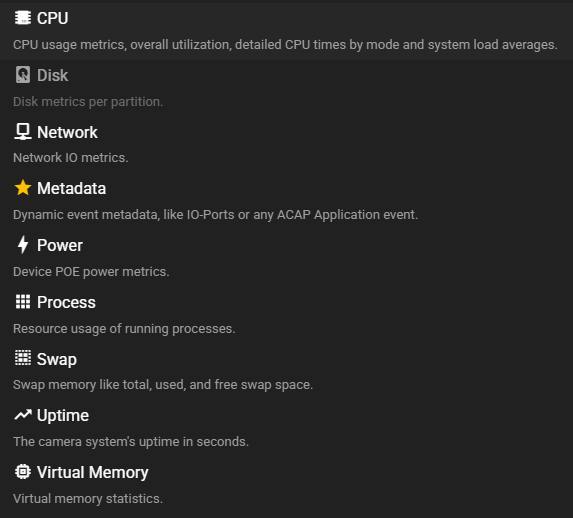Image resolution: width=573 pixels, height=518 pixels.
Task: Select the Virtual Memory title
Action: coord(92,473)
